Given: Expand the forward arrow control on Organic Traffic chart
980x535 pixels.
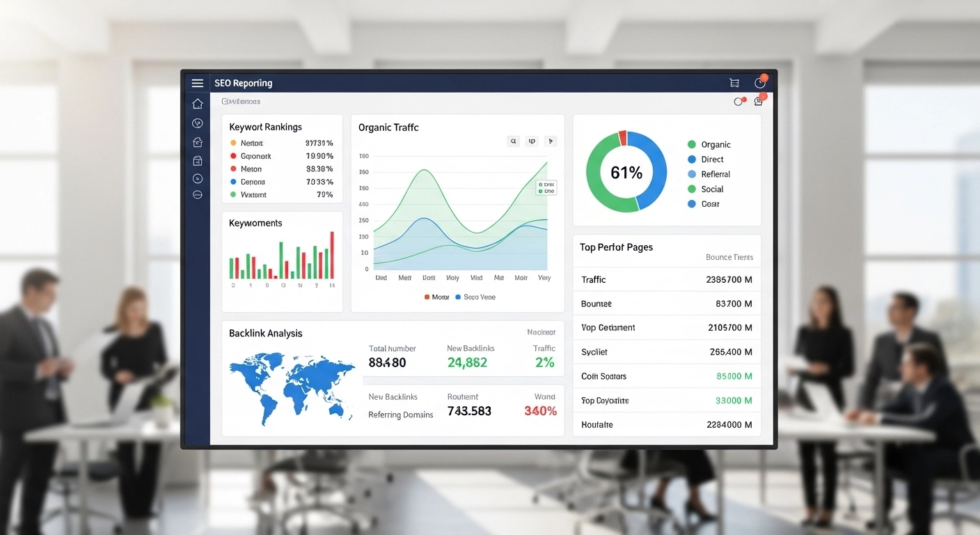Looking at the screenshot, I should [x=550, y=141].
